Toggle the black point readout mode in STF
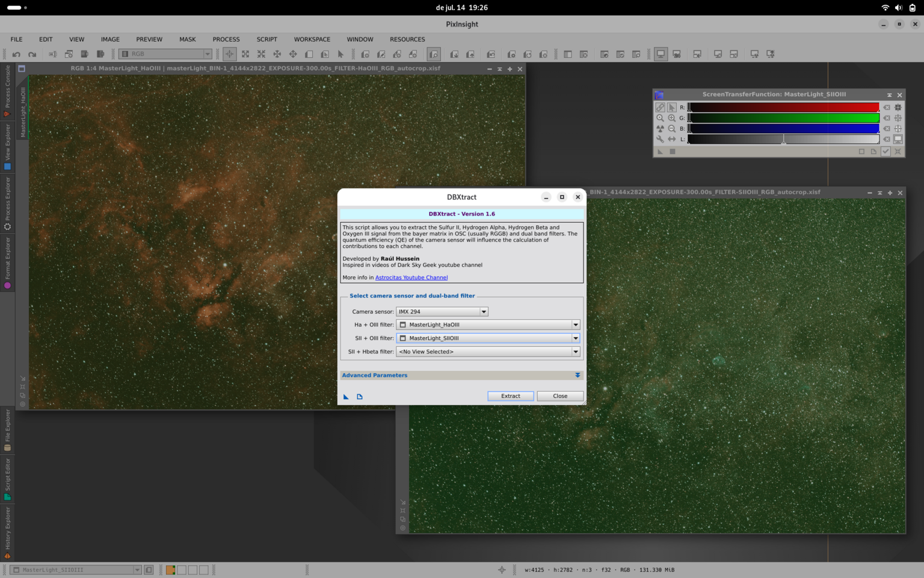 tap(898, 107)
